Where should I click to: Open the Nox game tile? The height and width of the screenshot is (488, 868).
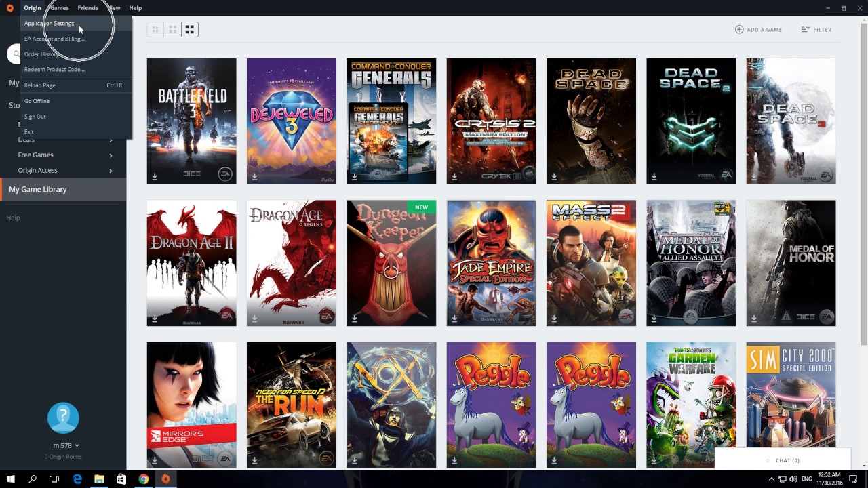[x=391, y=405]
